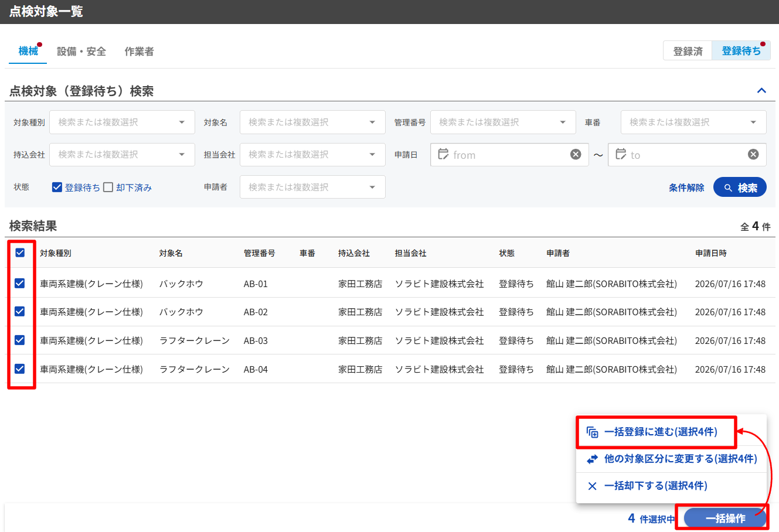This screenshot has height=532, width=779.
Task: Click the 管理番号 column header
Action: point(259,253)
